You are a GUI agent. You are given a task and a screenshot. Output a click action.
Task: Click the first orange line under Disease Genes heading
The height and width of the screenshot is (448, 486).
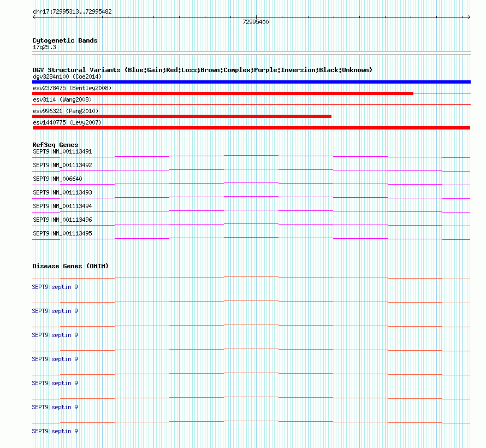pyautogui.click(x=251, y=277)
